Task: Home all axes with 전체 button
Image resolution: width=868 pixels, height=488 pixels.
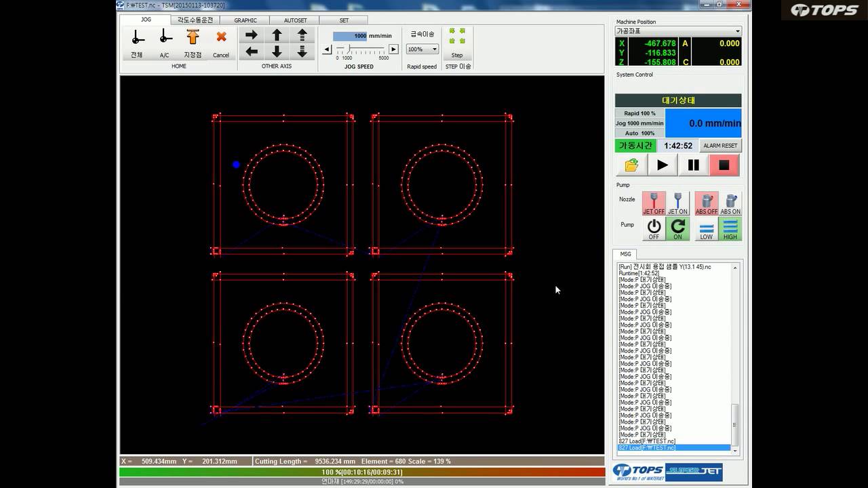Action: 137,43
